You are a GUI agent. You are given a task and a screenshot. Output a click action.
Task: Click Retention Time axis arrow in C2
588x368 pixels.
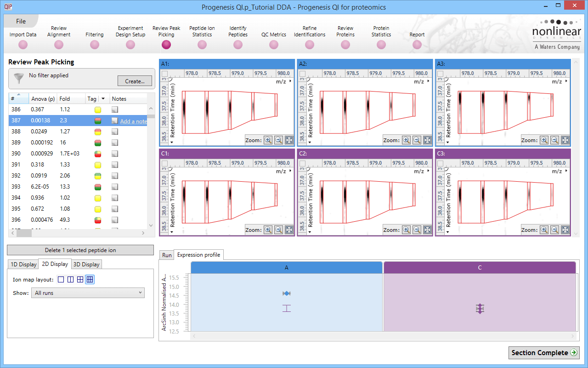(310, 232)
